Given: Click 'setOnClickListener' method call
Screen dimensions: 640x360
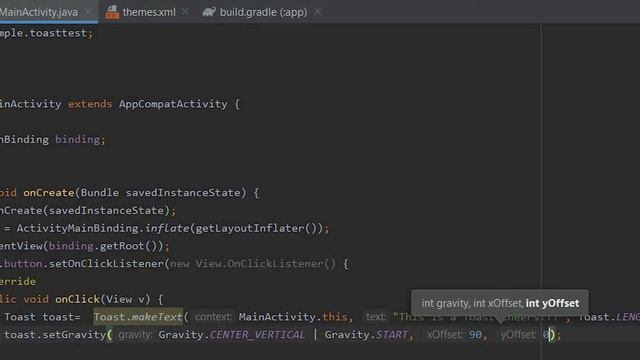Looking at the screenshot, I should tap(106, 264).
